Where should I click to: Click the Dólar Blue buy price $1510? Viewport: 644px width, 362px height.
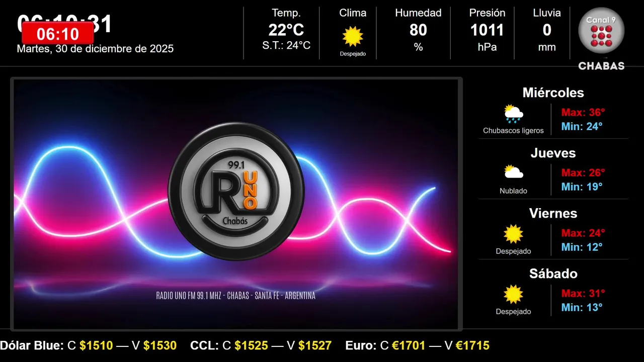(96, 345)
